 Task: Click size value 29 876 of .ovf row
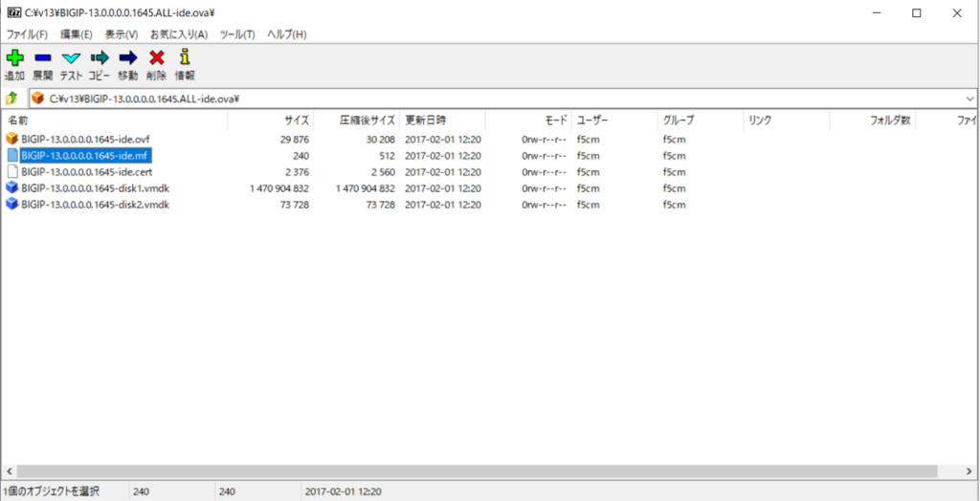(295, 139)
